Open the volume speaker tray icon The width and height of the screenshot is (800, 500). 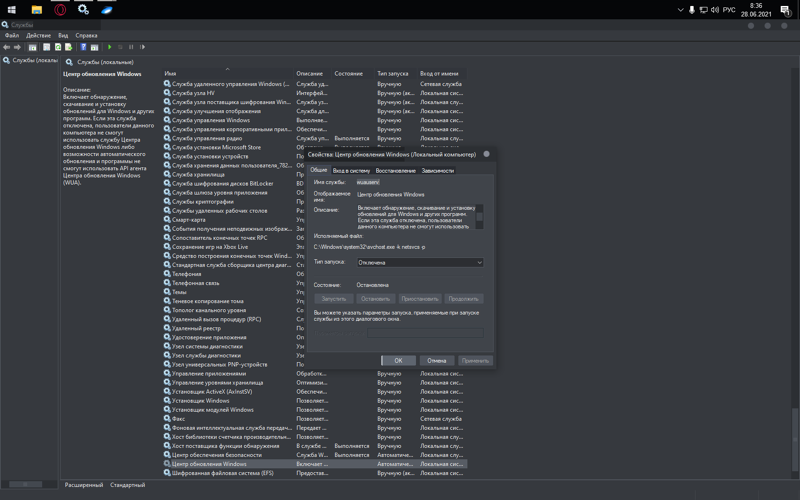point(715,10)
